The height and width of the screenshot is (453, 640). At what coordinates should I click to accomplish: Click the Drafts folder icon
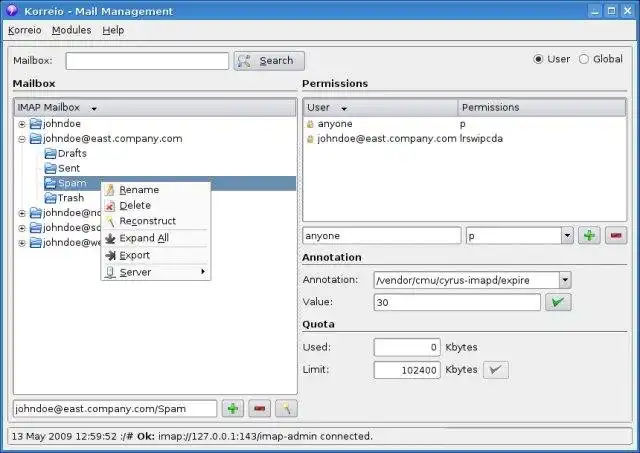[51, 153]
